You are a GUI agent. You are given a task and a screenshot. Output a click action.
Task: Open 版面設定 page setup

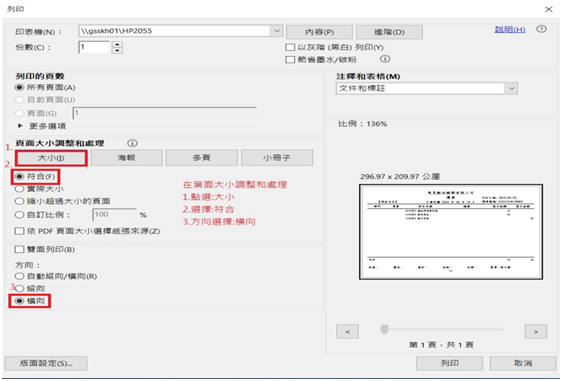tap(46, 363)
